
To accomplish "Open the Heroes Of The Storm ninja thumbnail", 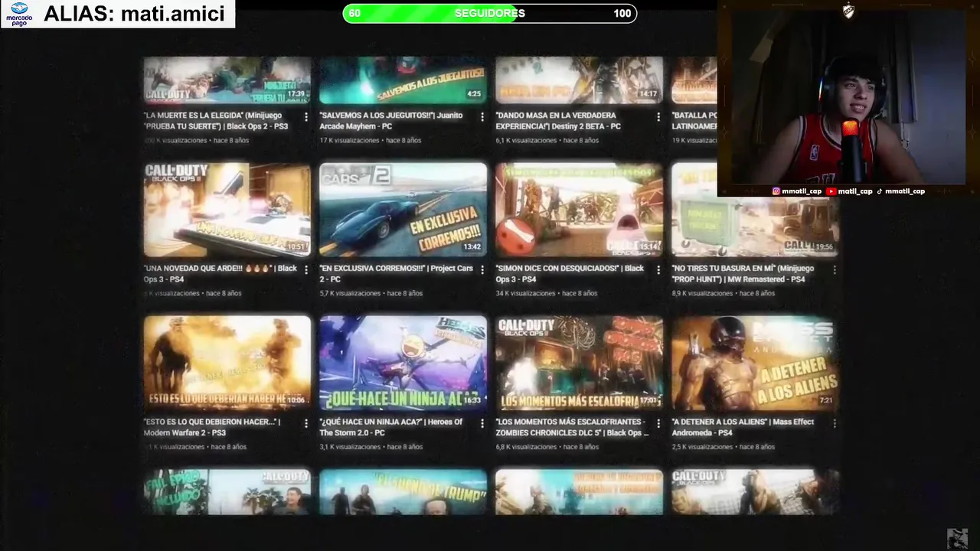I will pos(403,363).
